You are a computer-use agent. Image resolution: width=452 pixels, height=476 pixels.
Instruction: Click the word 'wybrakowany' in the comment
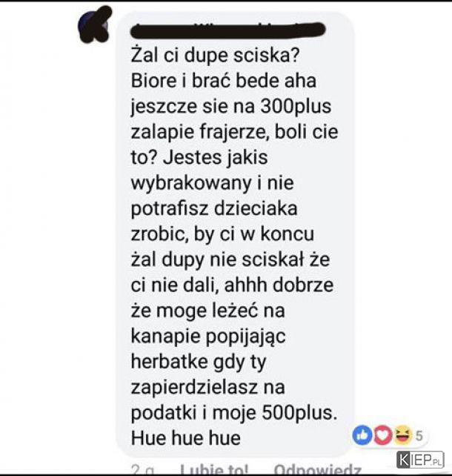click(x=191, y=183)
